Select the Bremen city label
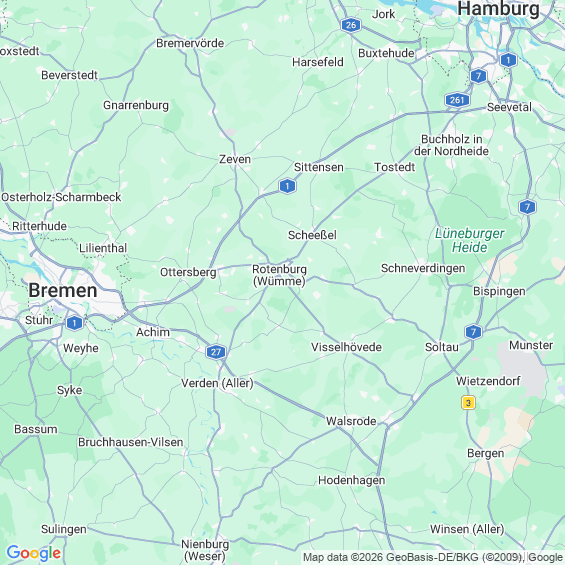 click(x=63, y=290)
